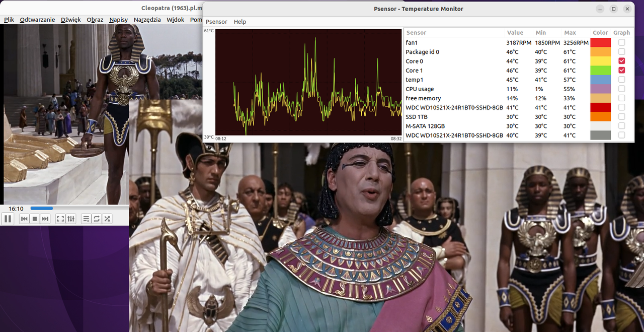Screen dimensions: 644x332
Task: Pause the video in VLC
Action: point(8,219)
